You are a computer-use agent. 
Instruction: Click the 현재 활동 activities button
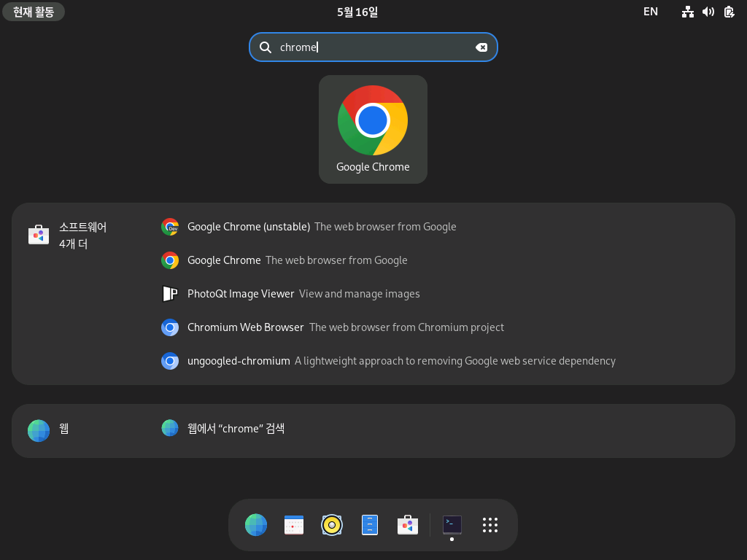34,12
